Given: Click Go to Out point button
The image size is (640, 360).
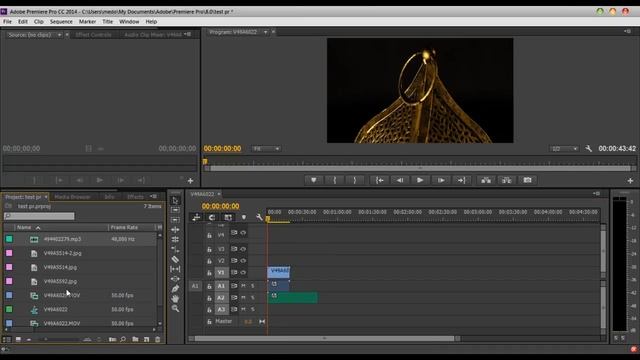Looking at the screenshot, I should (462, 180).
